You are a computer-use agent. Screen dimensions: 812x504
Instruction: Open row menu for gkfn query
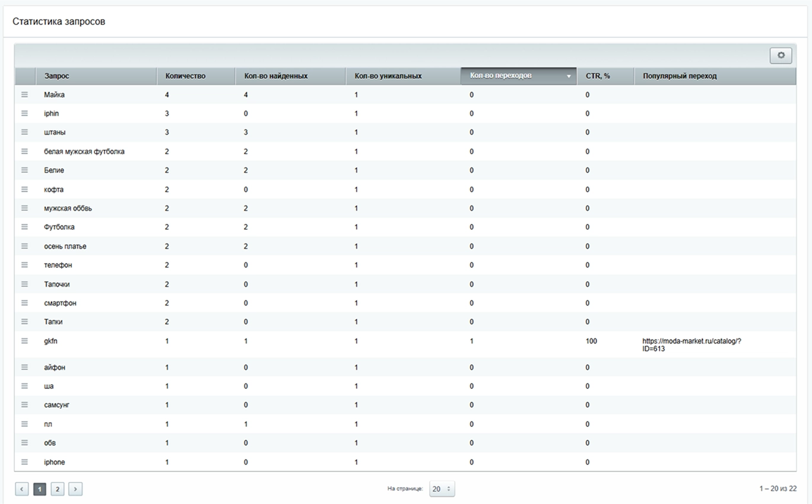click(24, 341)
